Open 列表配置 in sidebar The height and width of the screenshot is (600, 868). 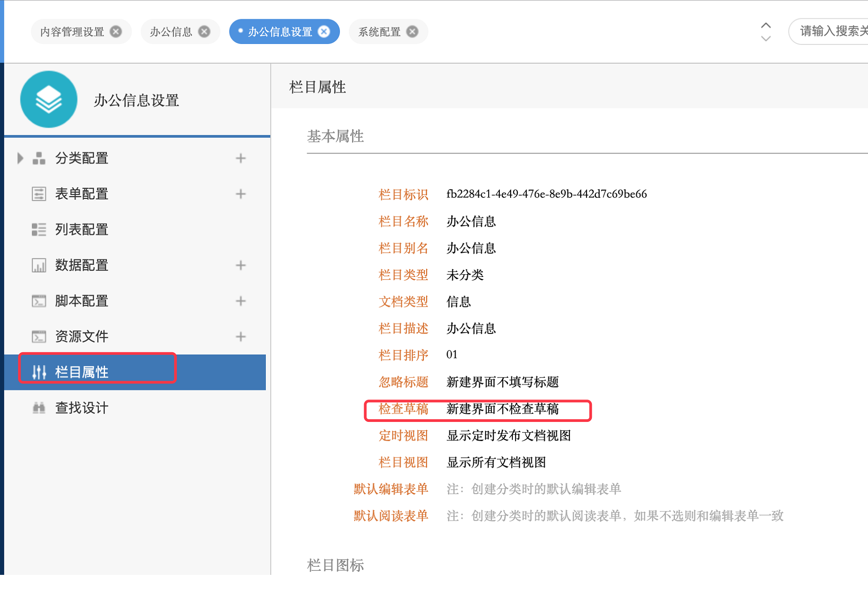(x=81, y=230)
